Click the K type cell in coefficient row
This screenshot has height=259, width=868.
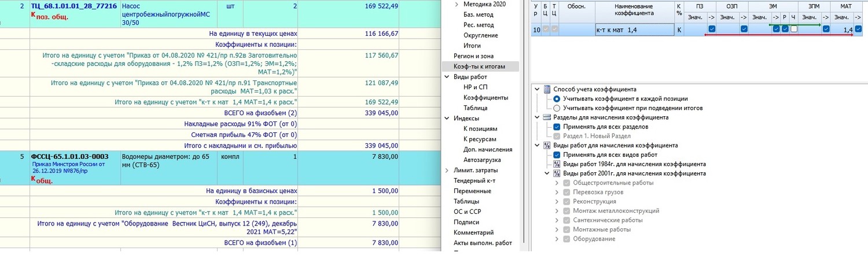(x=679, y=29)
